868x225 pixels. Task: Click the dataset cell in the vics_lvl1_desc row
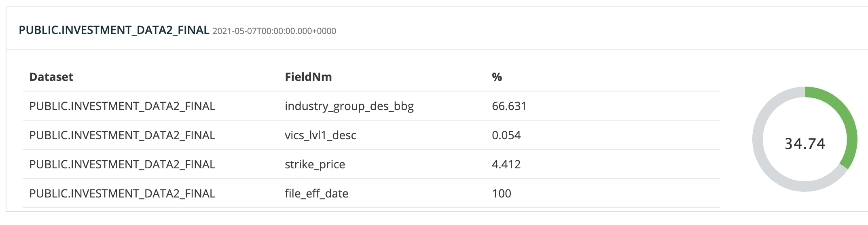tap(122, 135)
